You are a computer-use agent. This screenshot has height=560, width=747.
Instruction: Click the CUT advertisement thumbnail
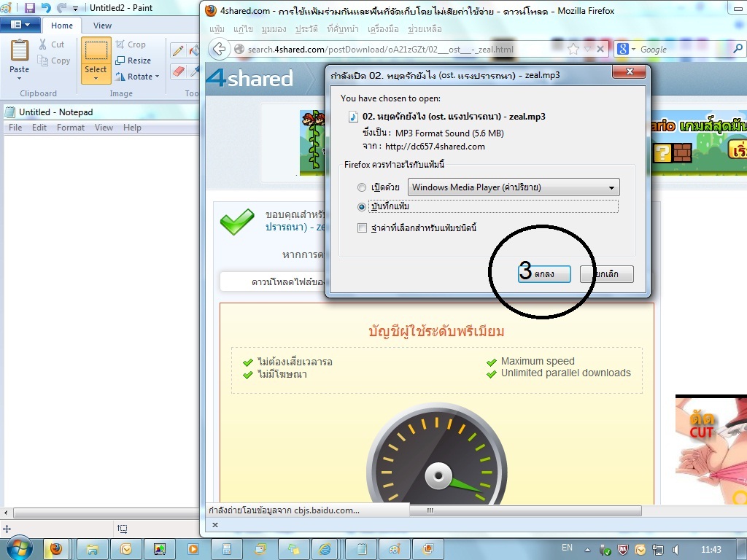tap(711, 449)
